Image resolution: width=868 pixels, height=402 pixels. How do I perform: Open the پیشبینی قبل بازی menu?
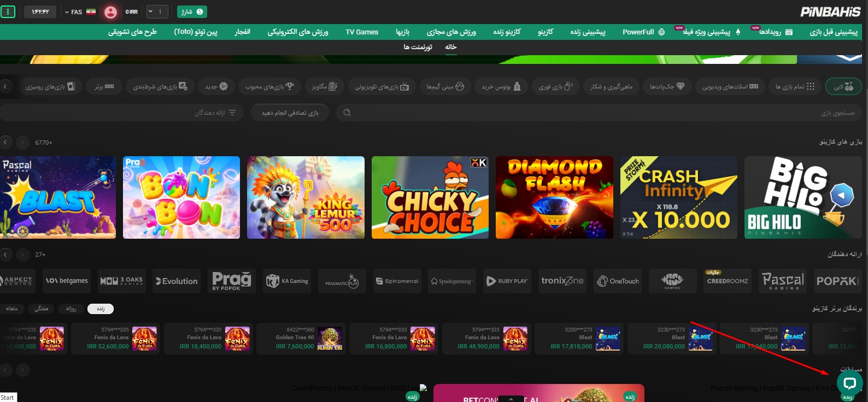[x=834, y=32]
